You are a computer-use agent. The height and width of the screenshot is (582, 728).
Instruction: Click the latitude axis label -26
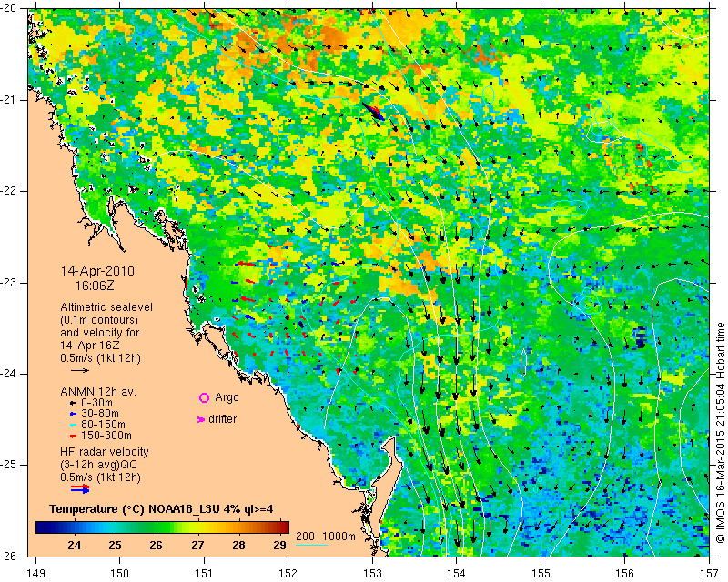9,556
